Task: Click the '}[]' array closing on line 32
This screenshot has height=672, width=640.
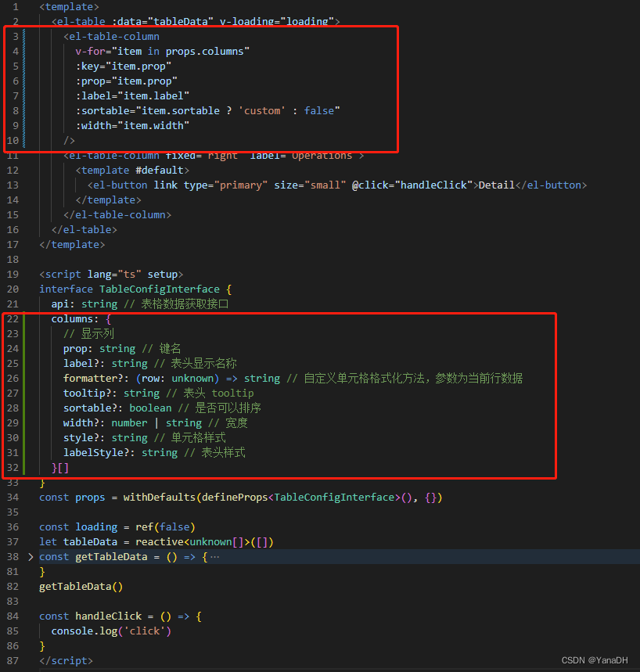Action: point(60,468)
